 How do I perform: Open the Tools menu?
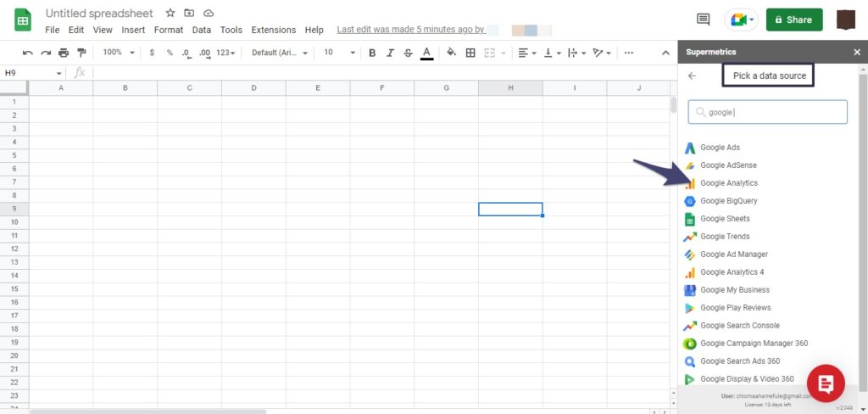[x=231, y=30]
